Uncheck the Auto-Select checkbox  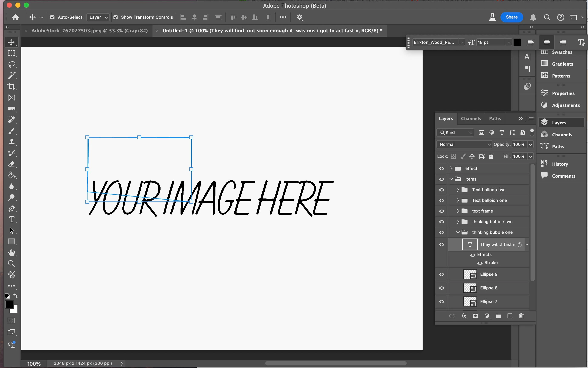click(x=52, y=17)
